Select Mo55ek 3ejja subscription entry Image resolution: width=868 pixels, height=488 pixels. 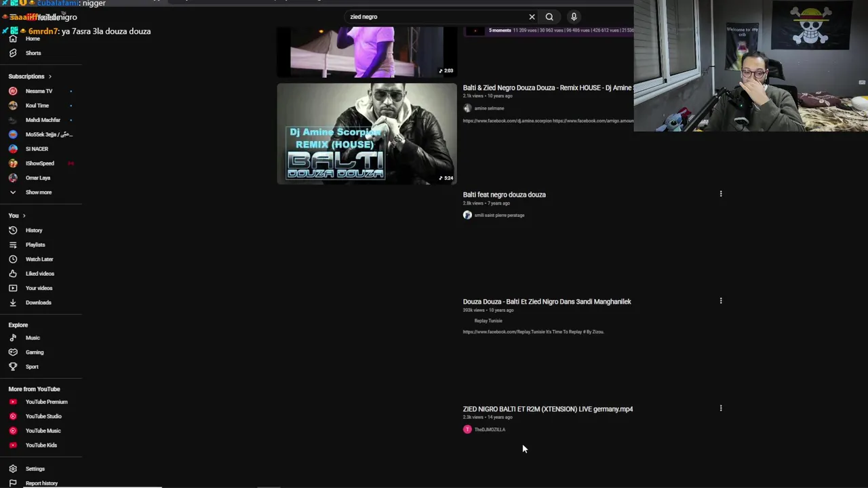point(41,134)
